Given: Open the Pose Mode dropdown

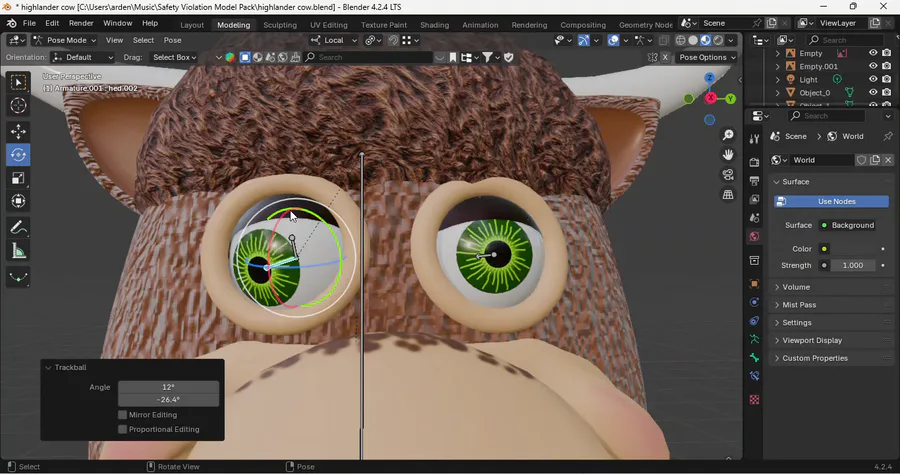Looking at the screenshot, I should pos(64,40).
